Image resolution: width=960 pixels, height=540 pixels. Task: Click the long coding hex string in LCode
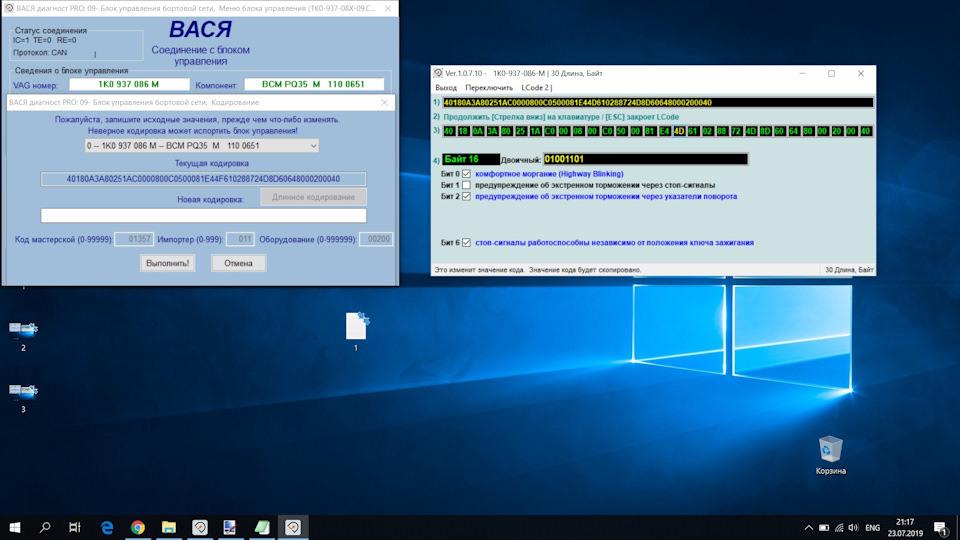click(x=658, y=102)
